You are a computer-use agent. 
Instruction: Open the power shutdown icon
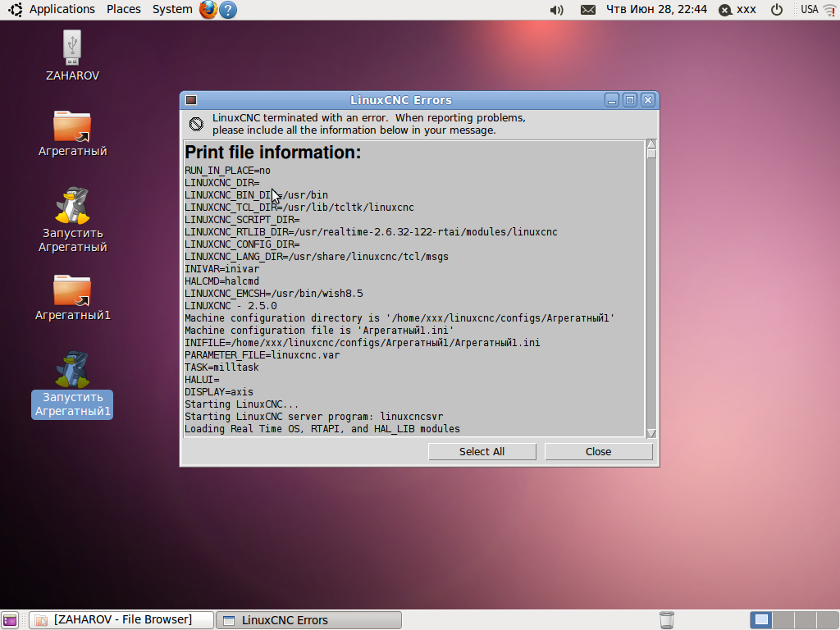click(776, 10)
